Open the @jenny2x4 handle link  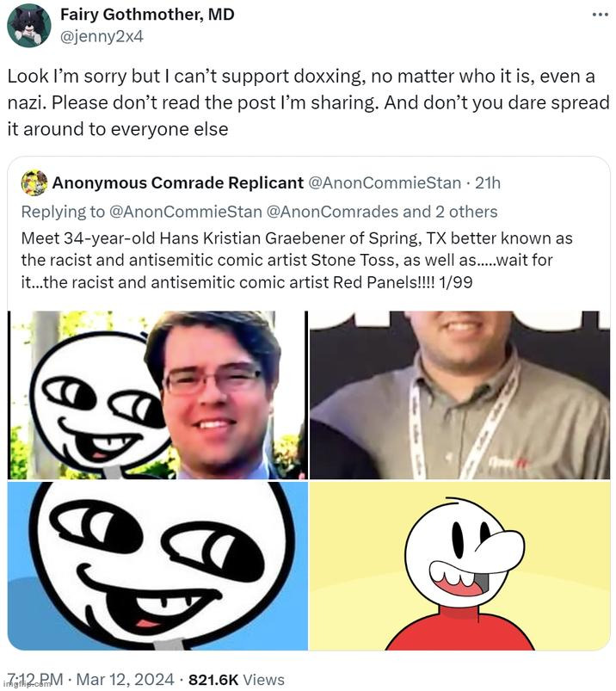102,36
